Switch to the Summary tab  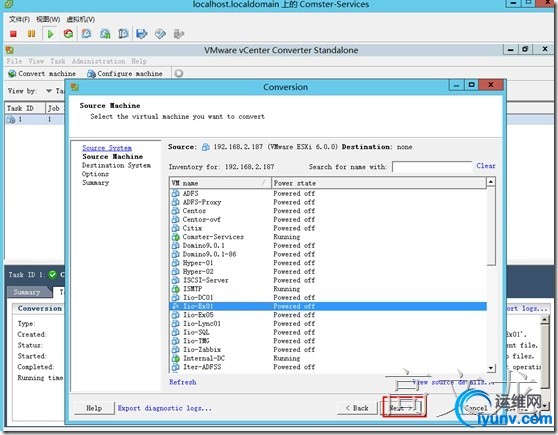(x=27, y=292)
